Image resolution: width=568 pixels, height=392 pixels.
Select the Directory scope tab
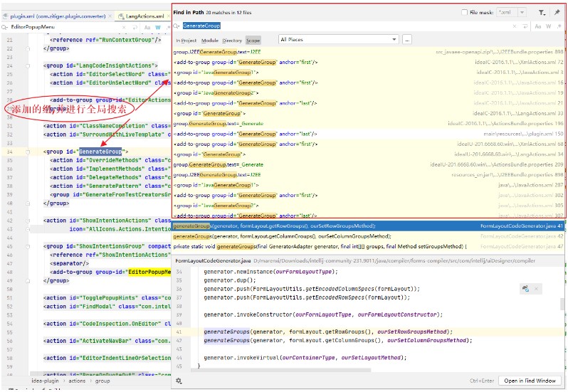pos(232,41)
